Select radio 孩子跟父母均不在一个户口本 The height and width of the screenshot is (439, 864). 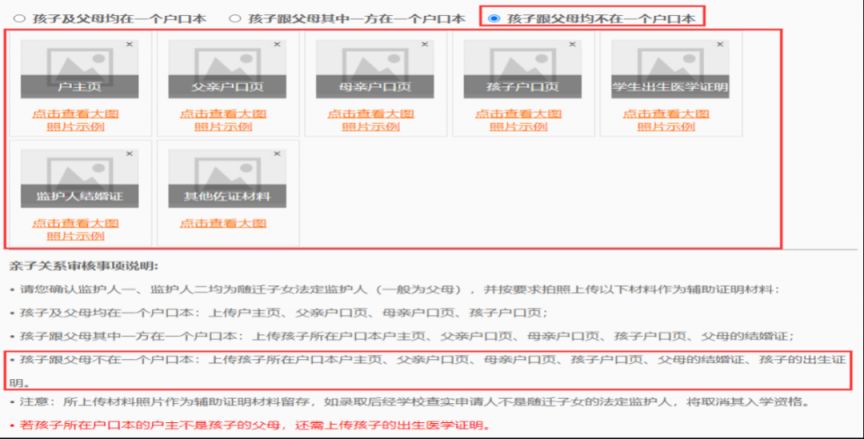494,18
